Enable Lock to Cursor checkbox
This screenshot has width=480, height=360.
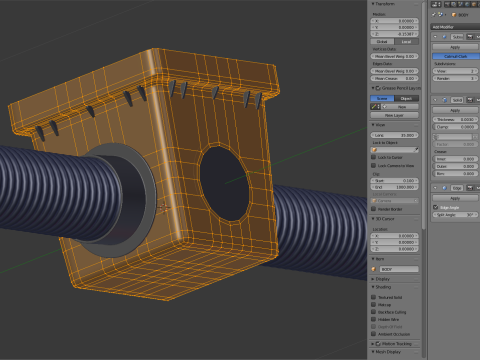coord(374,157)
